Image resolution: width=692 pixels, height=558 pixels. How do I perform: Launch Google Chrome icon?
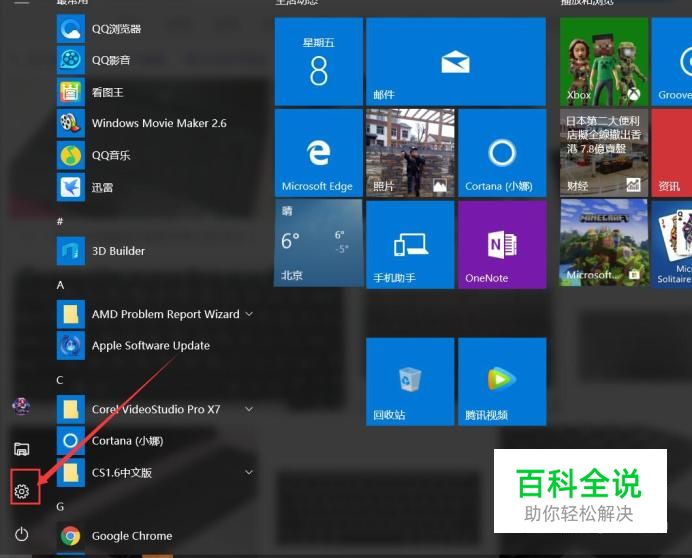tap(71, 536)
